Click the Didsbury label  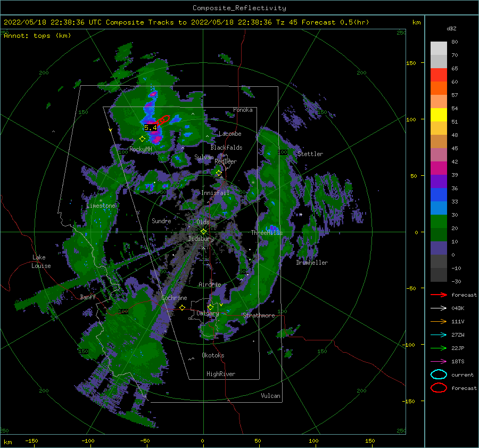click(201, 239)
